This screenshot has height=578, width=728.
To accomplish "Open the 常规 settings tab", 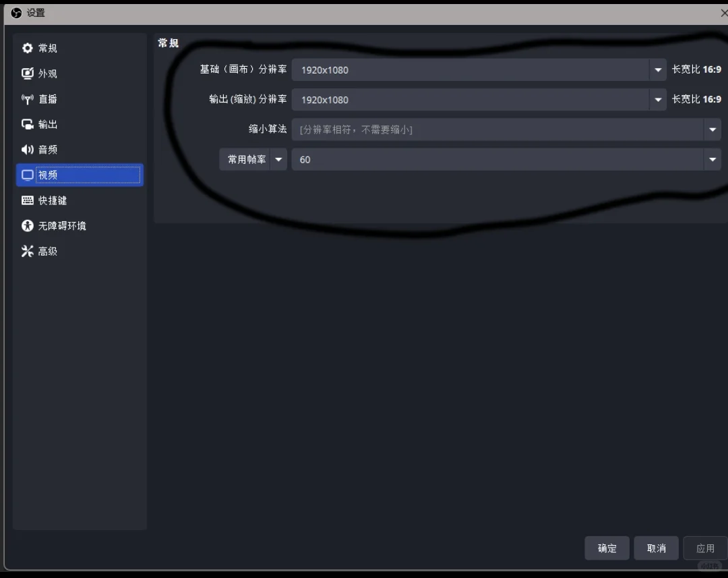I will [x=80, y=48].
